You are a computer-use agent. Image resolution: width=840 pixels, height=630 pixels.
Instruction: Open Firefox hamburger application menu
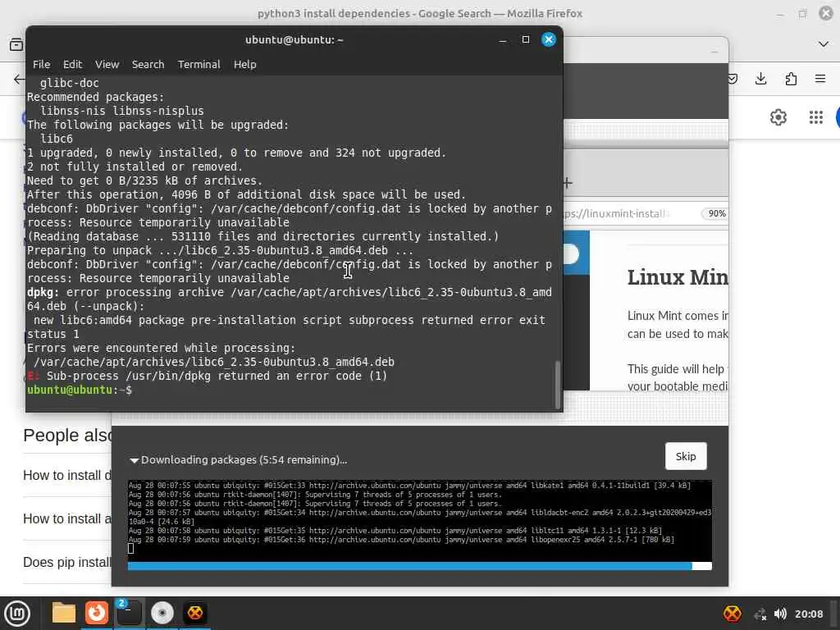820,79
